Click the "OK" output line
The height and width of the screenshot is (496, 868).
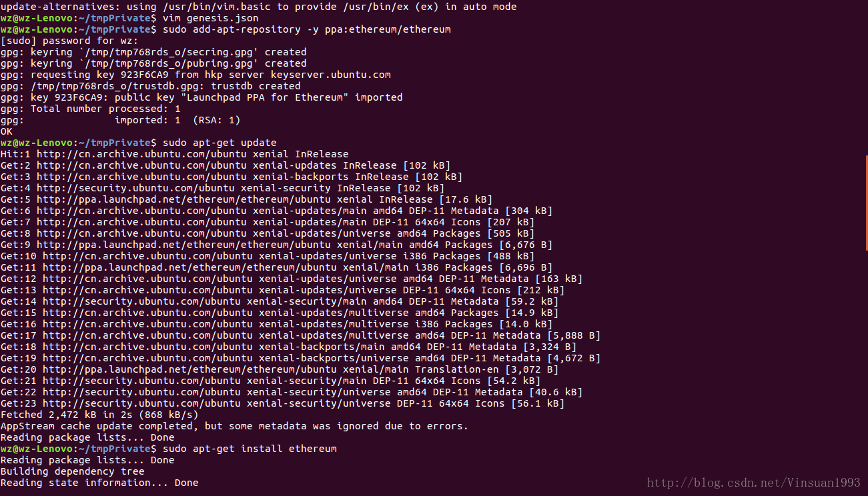pyautogui.click(x=7, y=131)
